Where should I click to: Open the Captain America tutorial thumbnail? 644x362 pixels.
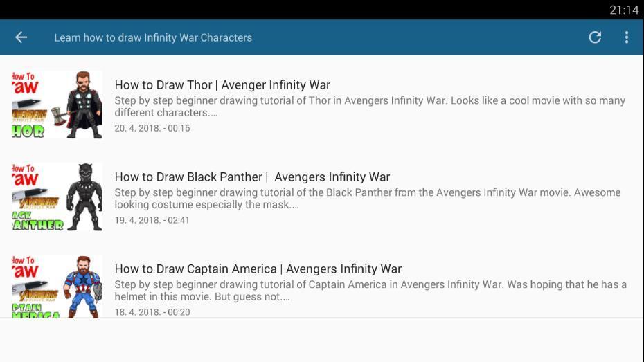(57, 287)
